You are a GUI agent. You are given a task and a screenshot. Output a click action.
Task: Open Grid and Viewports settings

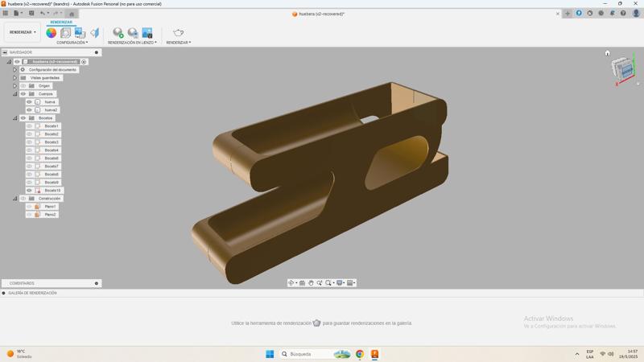(x=350, y=283)
